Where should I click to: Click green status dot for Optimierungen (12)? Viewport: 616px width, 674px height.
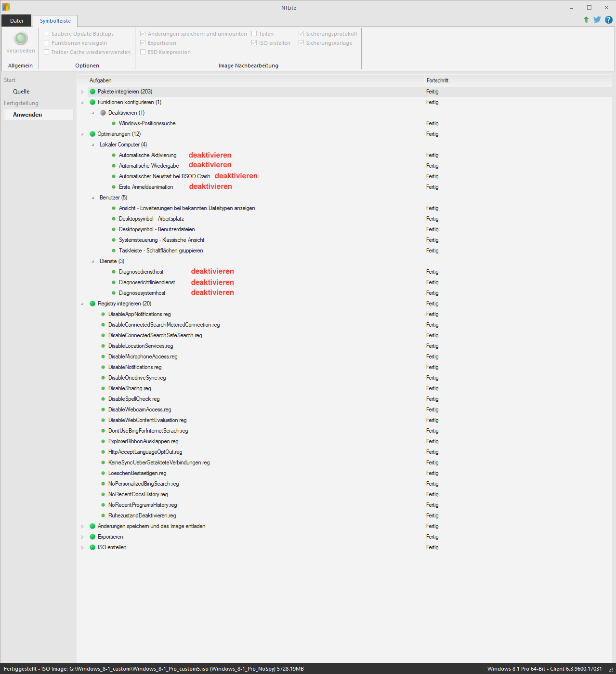coord(92,134)
